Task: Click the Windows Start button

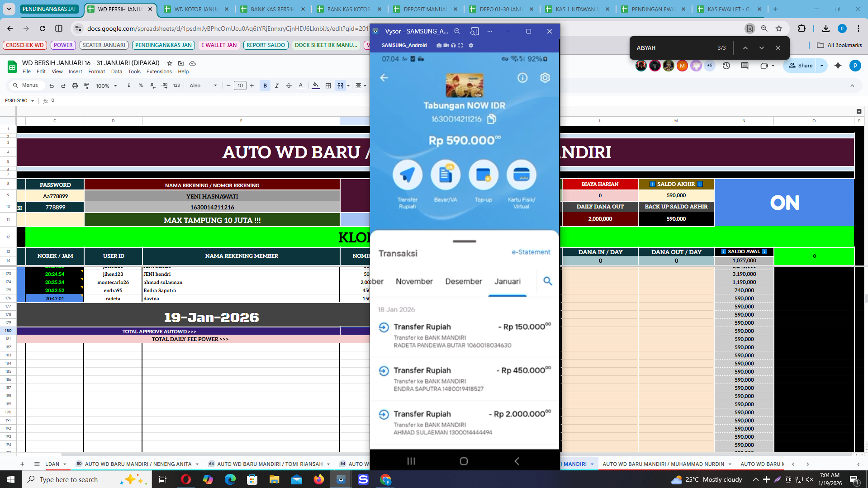Action: (11, 479)
